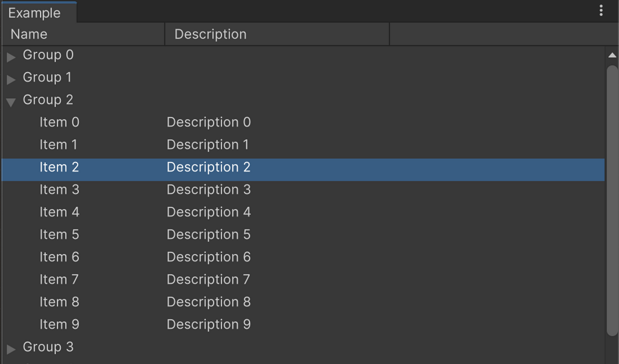The height and width of the screenshot is (364, 619).
Task: Click the Description 8 cell
Action: (x=208, y=302)
